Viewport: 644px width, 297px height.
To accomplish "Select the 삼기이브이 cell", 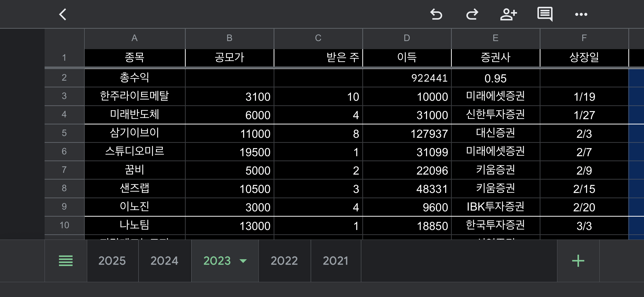I will coord(135,133).
